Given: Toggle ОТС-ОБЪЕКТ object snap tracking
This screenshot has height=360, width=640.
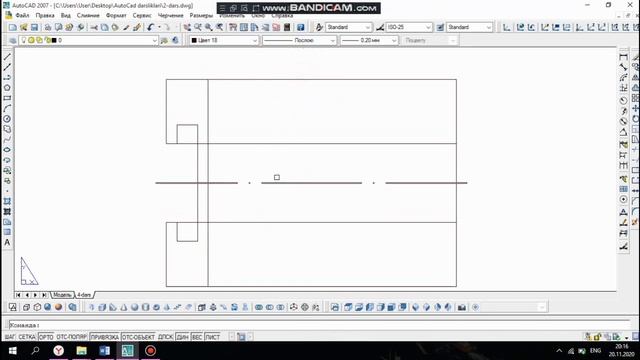Looking at the screenshot, I should click(138, 337).
